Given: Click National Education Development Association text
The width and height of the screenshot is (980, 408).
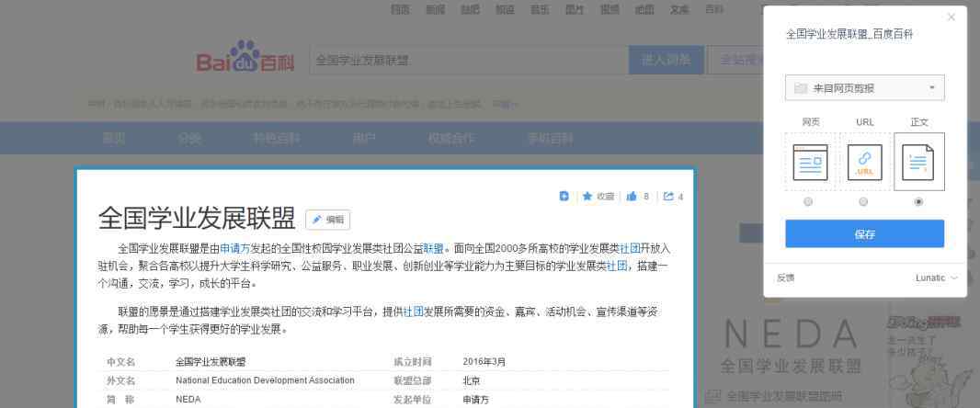Looking at the screenshot, I should [265, 380].
